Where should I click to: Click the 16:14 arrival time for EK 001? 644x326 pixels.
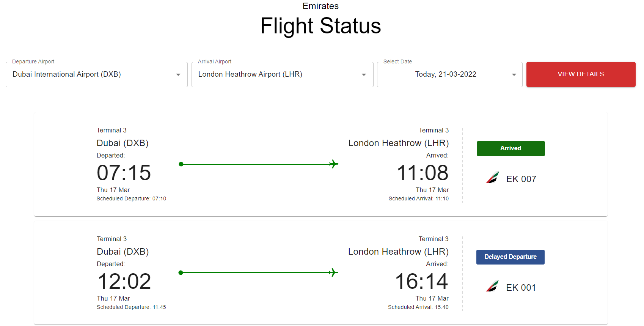(x=422, y=281)
